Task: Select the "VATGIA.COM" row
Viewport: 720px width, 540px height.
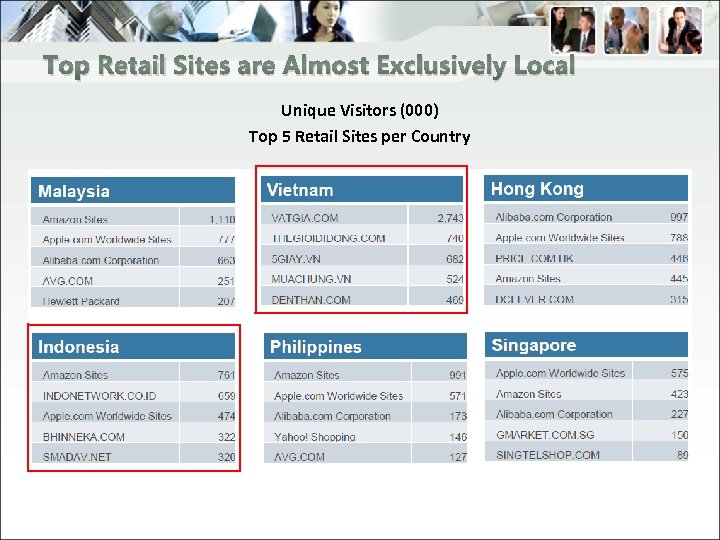Action: click(362, 215)
